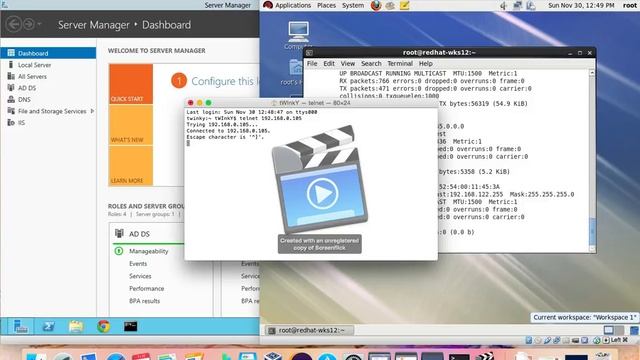Image resolution: width=640 pixels, height=360 pixels.
Task: Switch to the second workspace
Action: point(619,330)
